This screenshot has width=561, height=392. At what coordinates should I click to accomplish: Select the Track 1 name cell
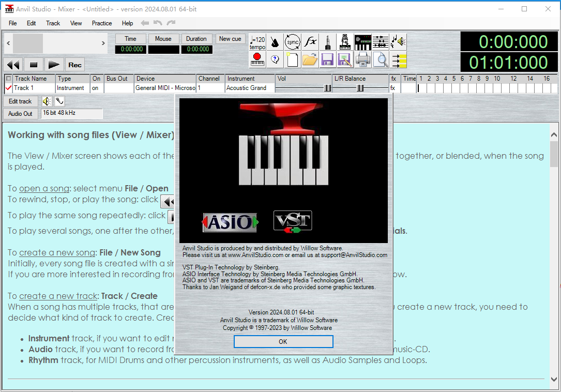pyautogui.click(x=34, y=88)
